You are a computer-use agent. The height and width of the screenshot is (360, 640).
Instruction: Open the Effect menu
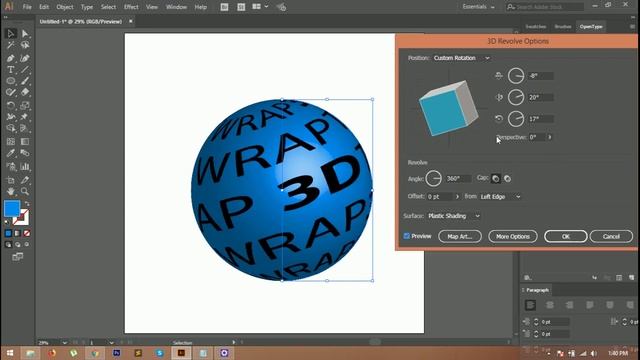131,7
